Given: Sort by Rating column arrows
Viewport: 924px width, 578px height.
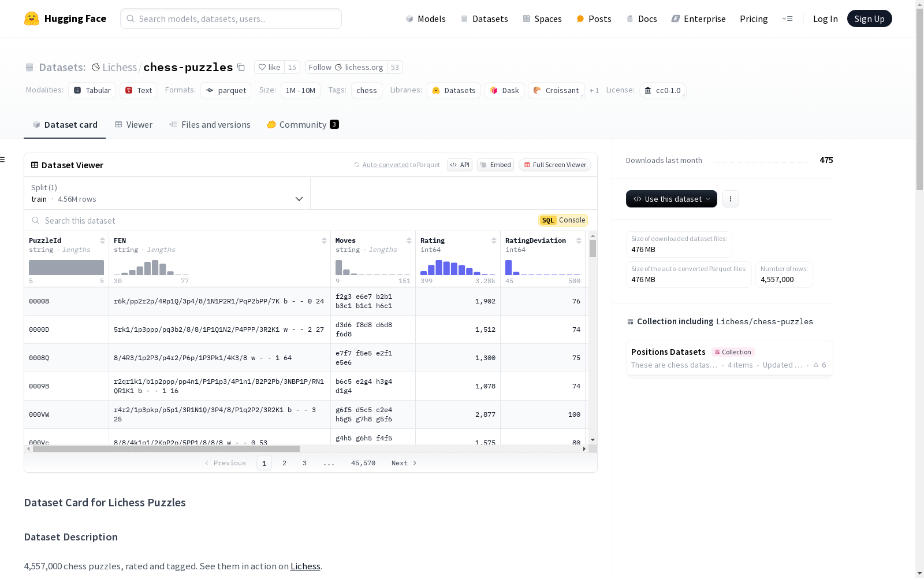Looking at the screenshot, I should pos(494,240).
